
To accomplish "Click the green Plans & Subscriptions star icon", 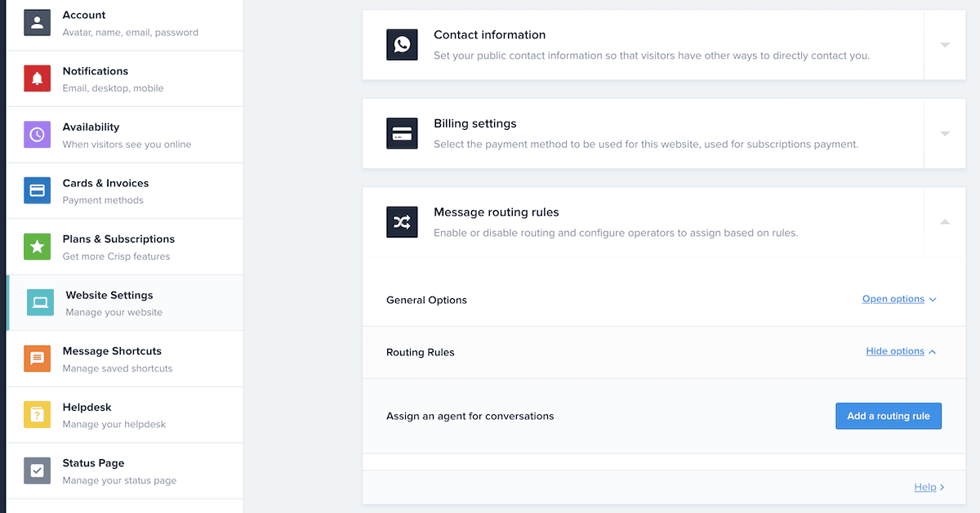I will pos(37,247).
